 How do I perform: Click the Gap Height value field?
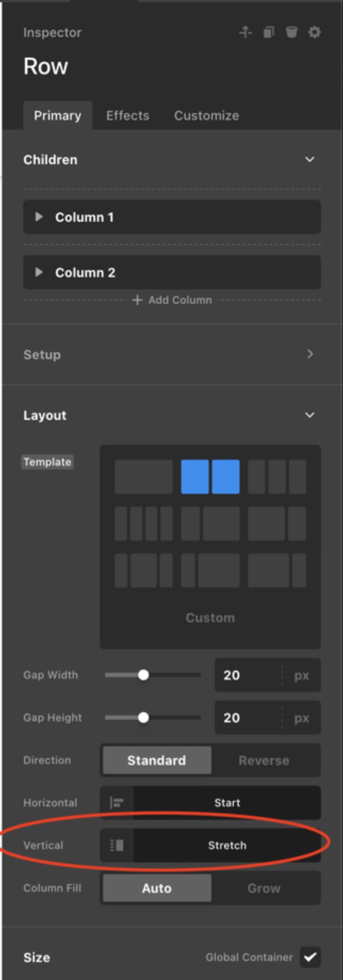(247, 718)
